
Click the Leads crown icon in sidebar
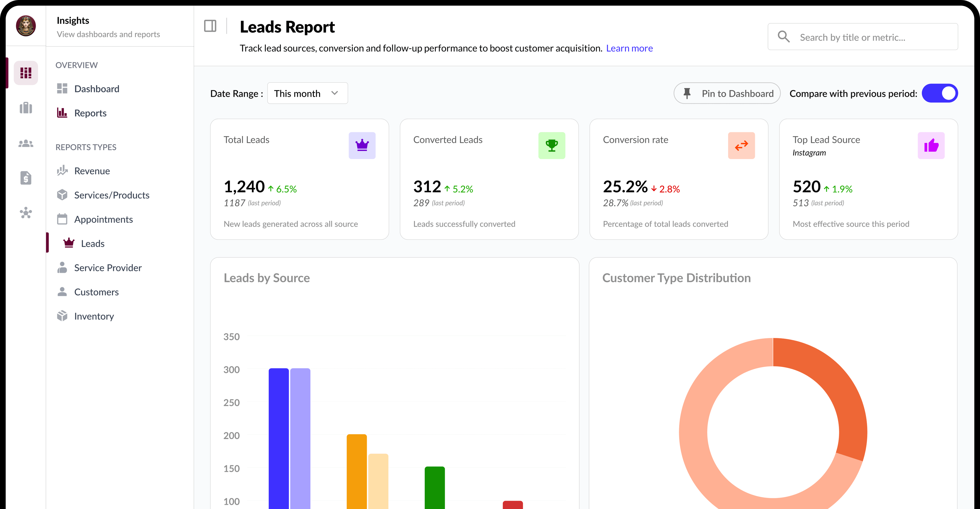pos(69,243)
